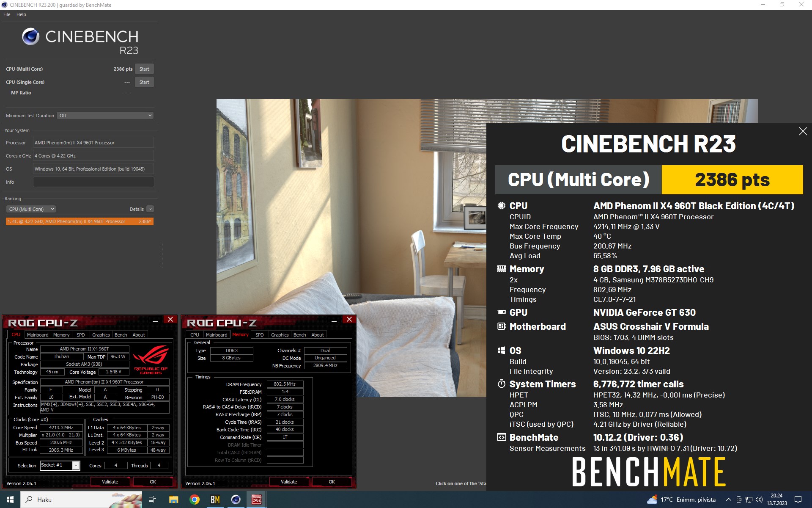Open Graphics tab in Memory CPU-Z window
Image resolution: width=812 pixels, height=508 pixels.
280,335
